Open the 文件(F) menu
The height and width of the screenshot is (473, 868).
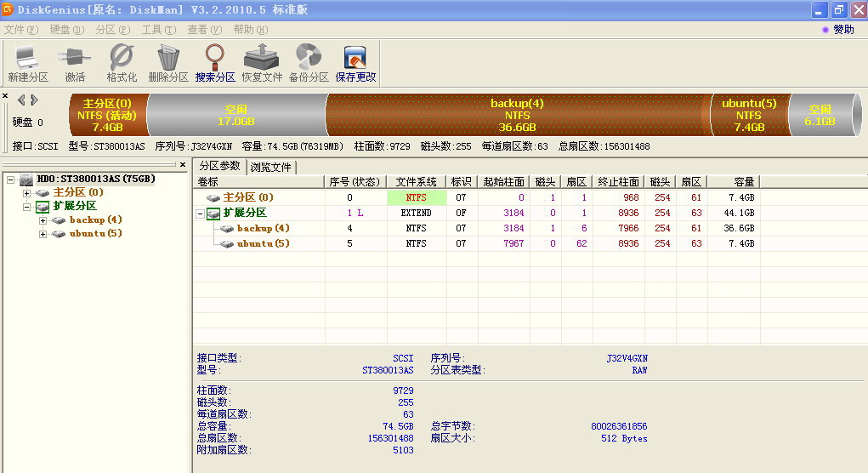tap(21, 30)
